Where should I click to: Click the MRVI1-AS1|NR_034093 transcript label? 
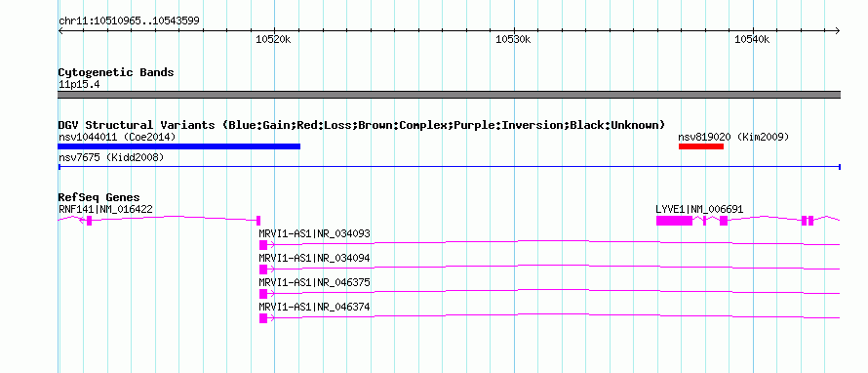[314, 234]
